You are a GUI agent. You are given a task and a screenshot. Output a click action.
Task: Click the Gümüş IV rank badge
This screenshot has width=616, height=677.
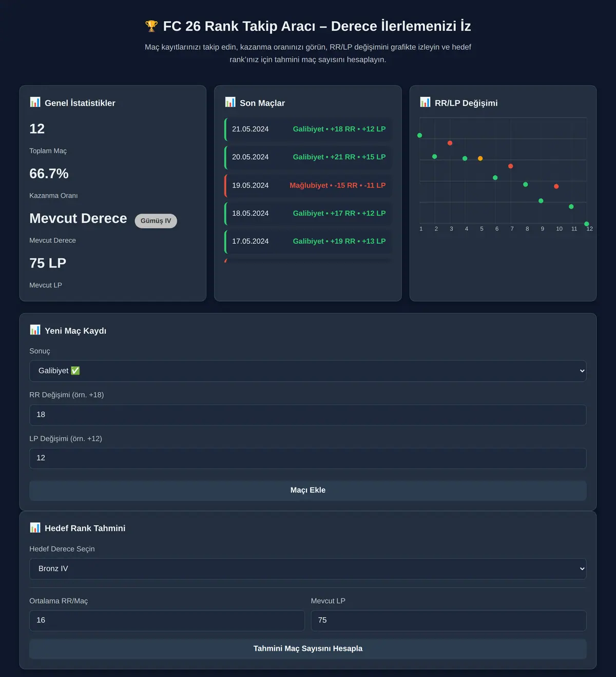coord(156,221)
